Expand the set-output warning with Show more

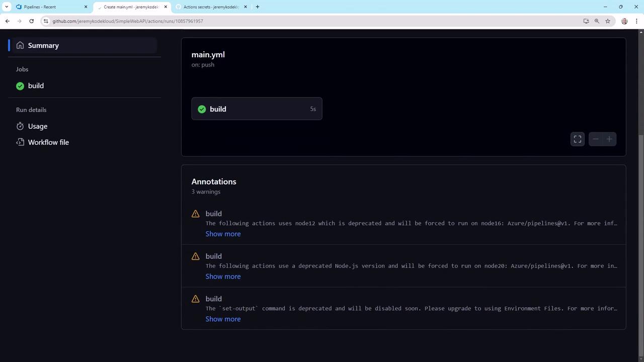(223, 319)
